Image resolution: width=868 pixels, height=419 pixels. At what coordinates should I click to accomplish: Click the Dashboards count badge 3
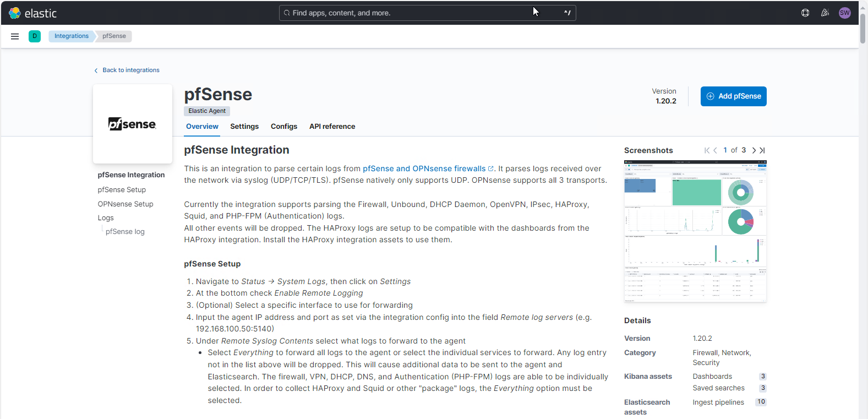[762, 377]
